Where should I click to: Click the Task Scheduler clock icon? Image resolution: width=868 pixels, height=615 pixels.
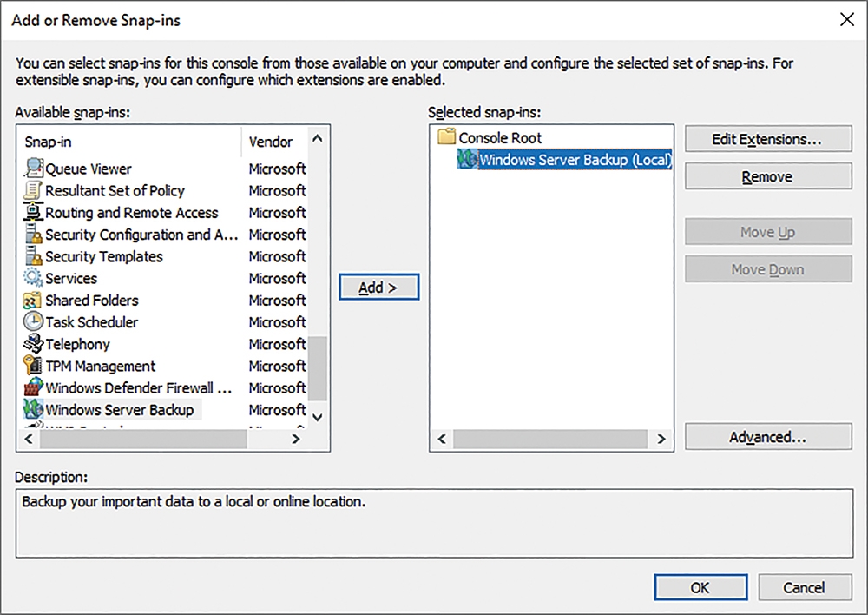[33, 322]
